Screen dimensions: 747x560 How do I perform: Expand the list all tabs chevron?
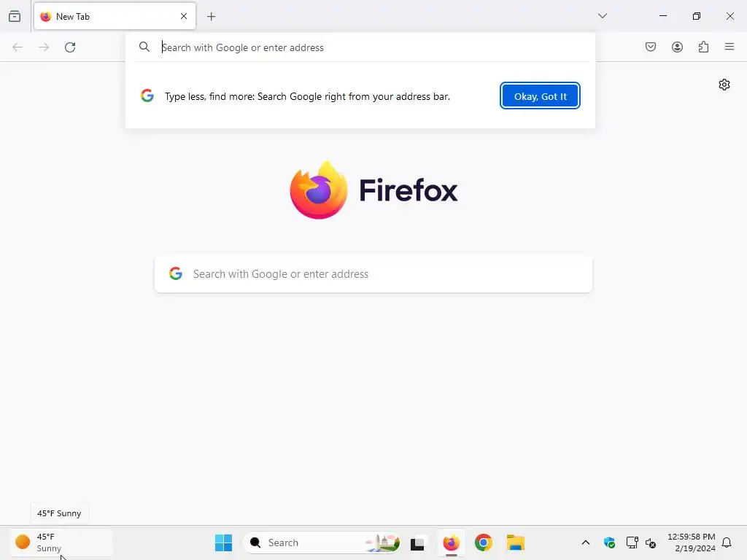click(x=603, y=16)
